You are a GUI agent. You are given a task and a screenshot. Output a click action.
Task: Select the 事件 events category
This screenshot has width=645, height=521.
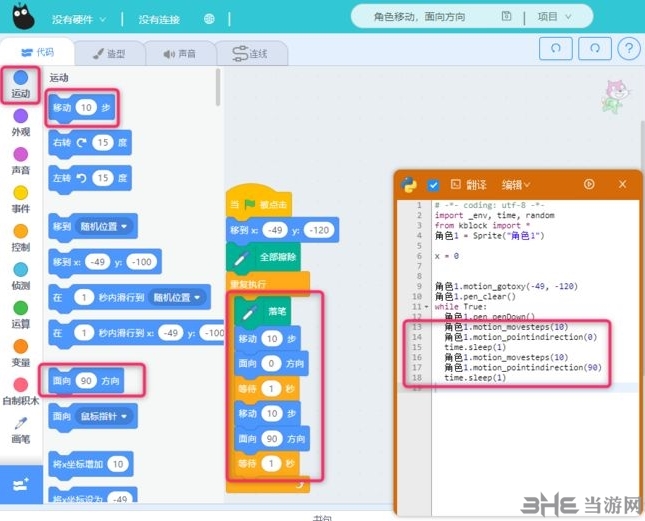click(21, 199)
